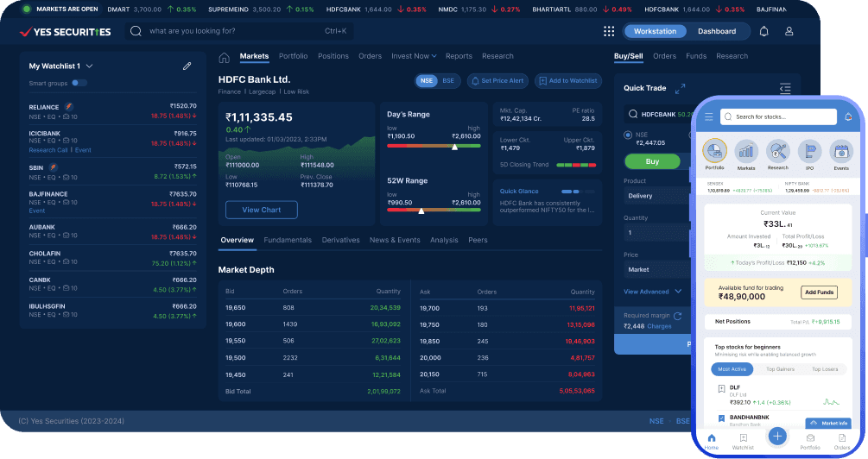Tap the plus button in mobile bottom bar
The height and width of the screenshot is (459, 868).
click(x=777, y=437)
